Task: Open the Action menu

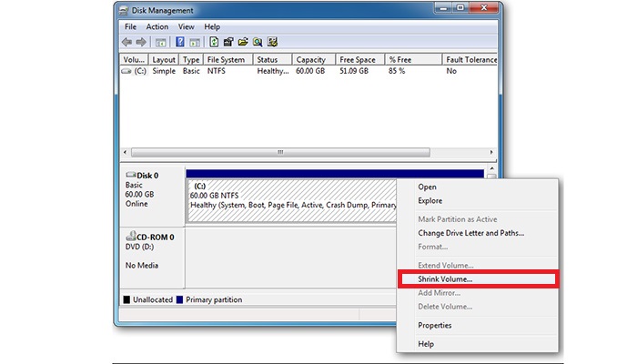Action: 157,27
